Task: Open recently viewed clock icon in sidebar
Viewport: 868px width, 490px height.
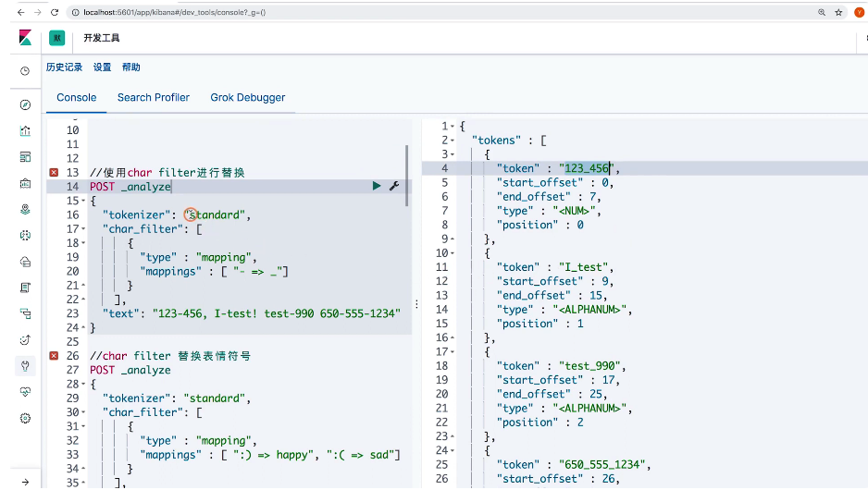Action: [x=25, y=71]
